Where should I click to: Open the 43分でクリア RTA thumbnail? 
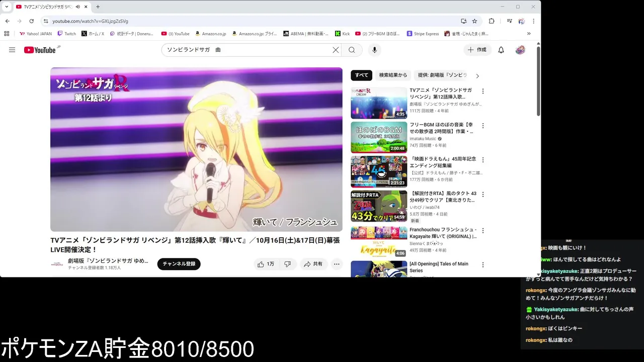[x=379, y=206]
